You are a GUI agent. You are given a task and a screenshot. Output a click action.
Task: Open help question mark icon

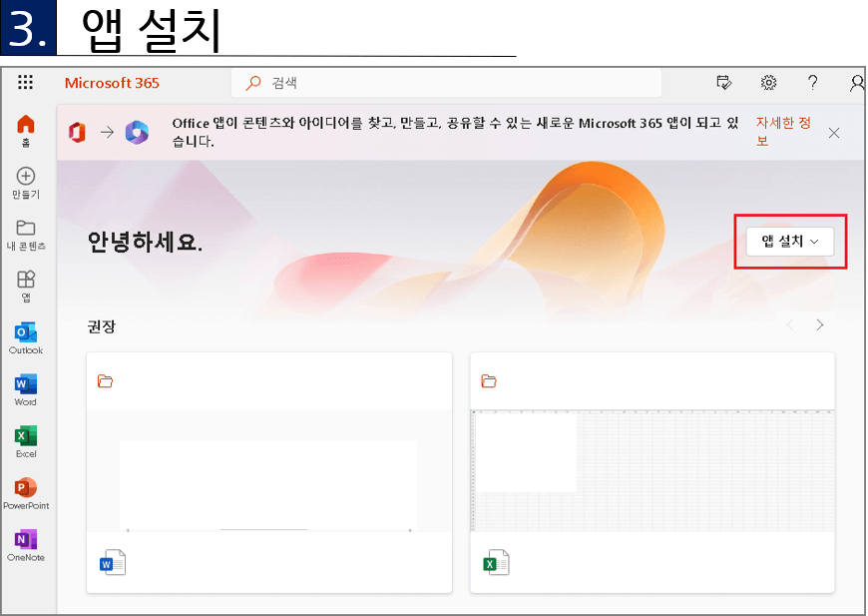[812, 83]
